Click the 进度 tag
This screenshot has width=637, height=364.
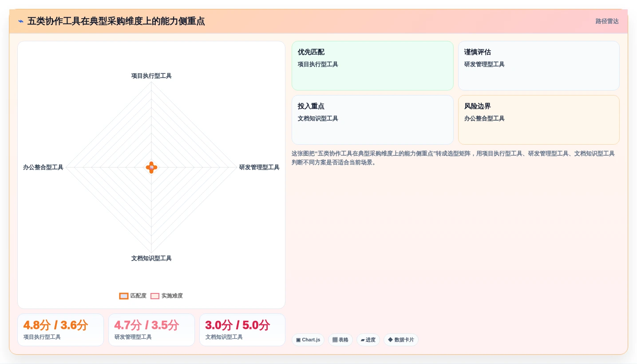368,340
